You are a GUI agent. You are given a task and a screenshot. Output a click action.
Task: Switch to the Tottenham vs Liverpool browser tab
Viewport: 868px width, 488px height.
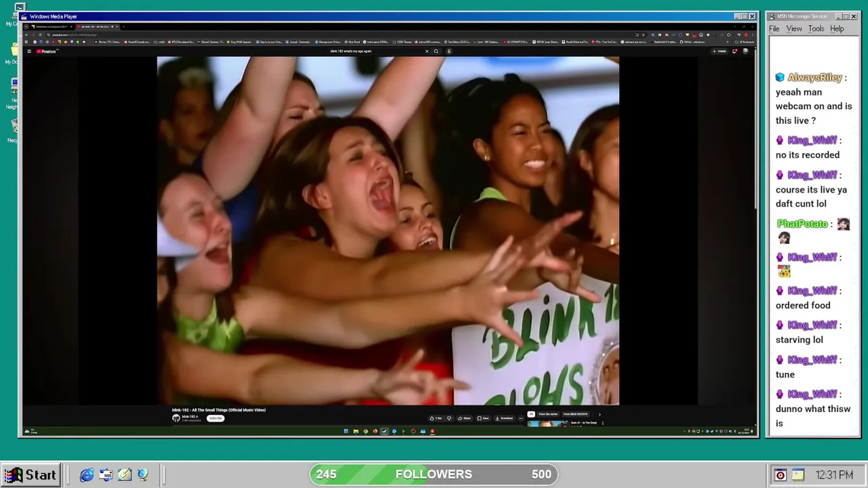click(x=53, y=26)
